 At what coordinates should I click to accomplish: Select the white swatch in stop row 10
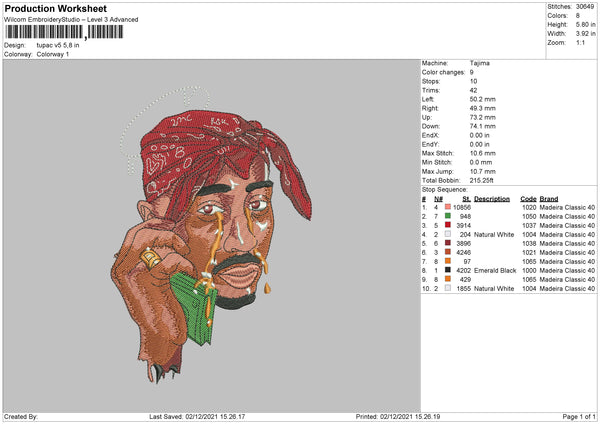tap(448, 288)
